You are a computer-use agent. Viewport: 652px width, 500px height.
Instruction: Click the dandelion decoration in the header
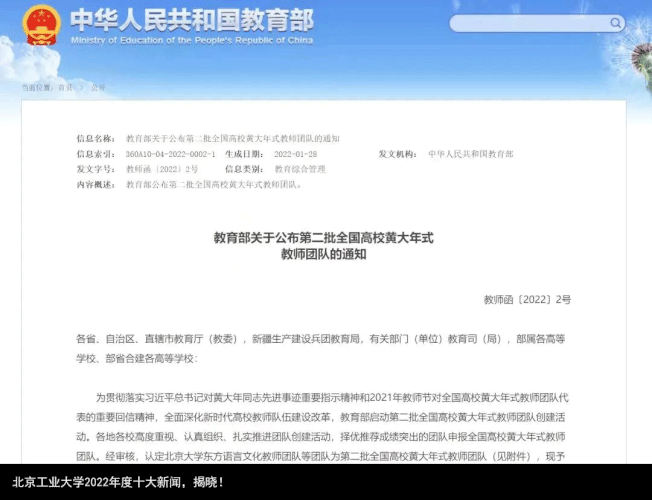(640, 58)
